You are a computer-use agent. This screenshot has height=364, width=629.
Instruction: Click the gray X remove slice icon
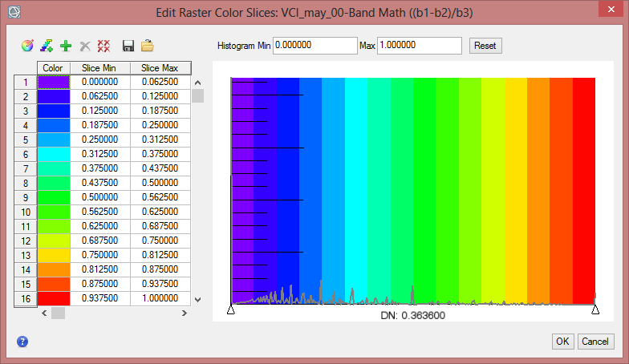click(x=85, y=47)
